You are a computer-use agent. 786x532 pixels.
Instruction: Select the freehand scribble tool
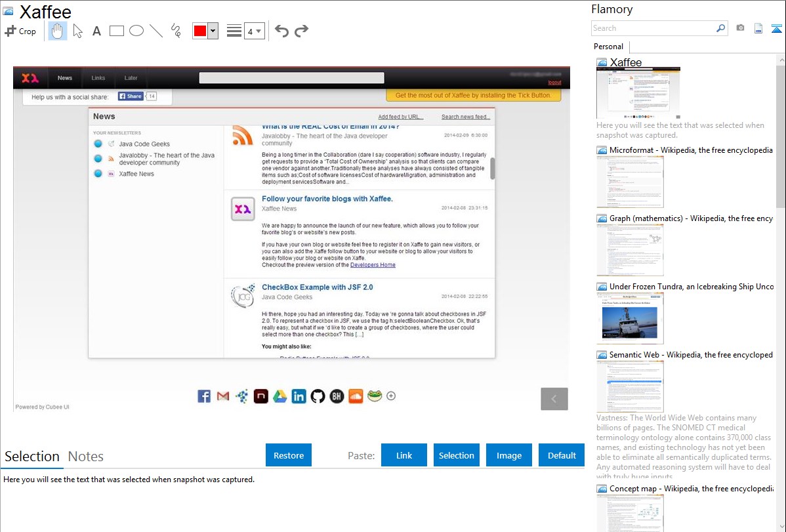click(x=176, y=31)
